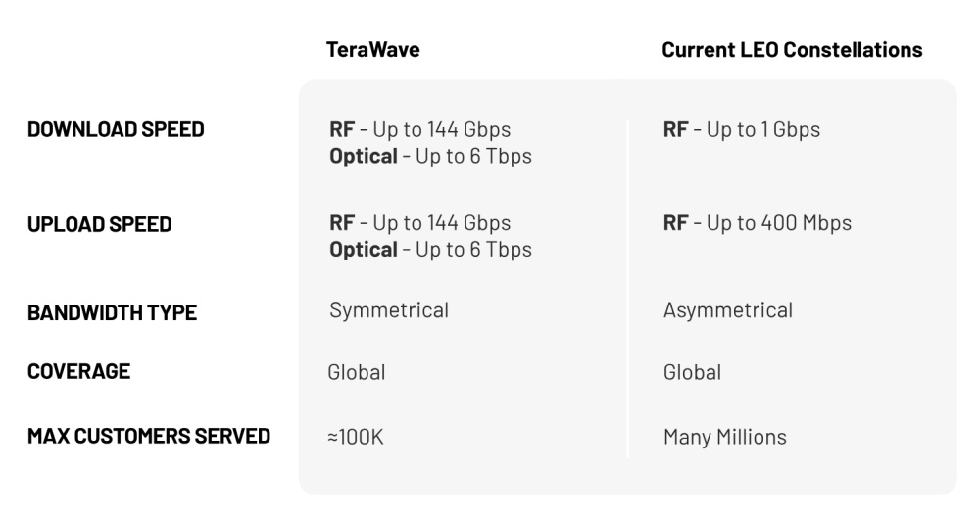Select the Asymmetrical bandwidth value
This screenshot has height=517, width=980.
(x=727, y=311)
